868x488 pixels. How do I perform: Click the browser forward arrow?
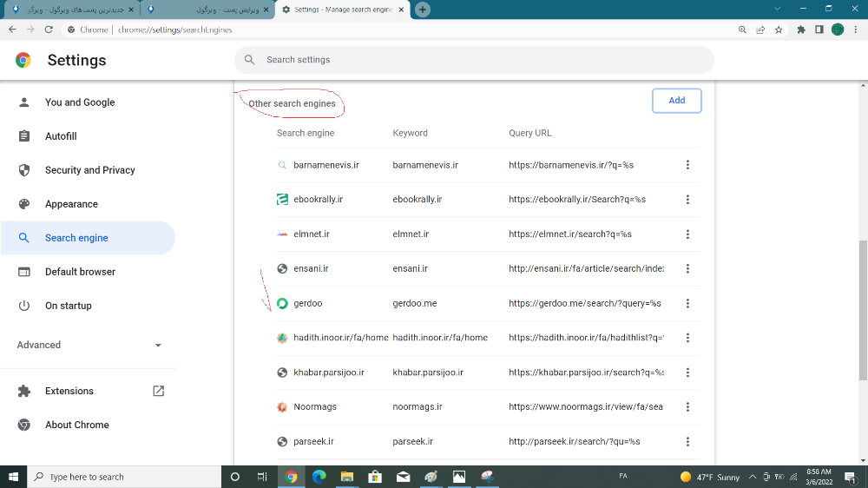tap(30, 30)
